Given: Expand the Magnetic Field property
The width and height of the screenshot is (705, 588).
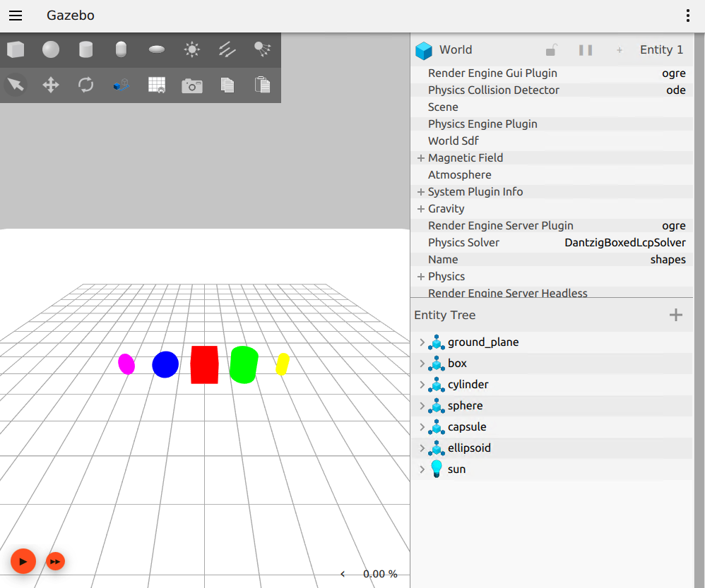Looking at the screenshot, I should [421, 158].
